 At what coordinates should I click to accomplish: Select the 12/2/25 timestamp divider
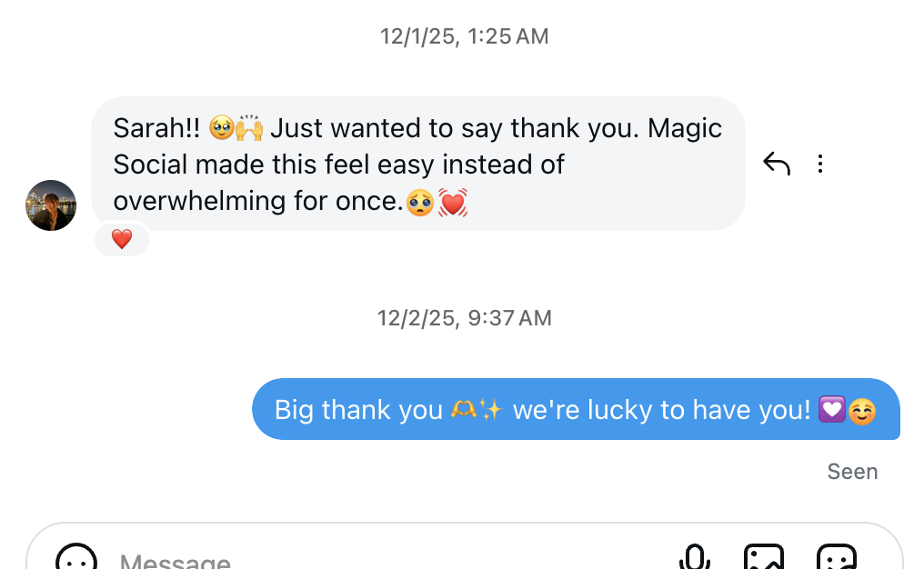coord(465,317)
